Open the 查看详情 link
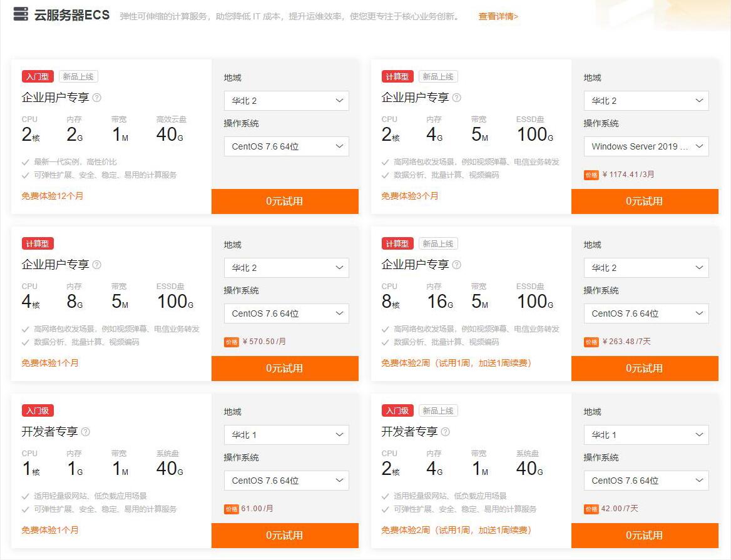 [498, 16]
